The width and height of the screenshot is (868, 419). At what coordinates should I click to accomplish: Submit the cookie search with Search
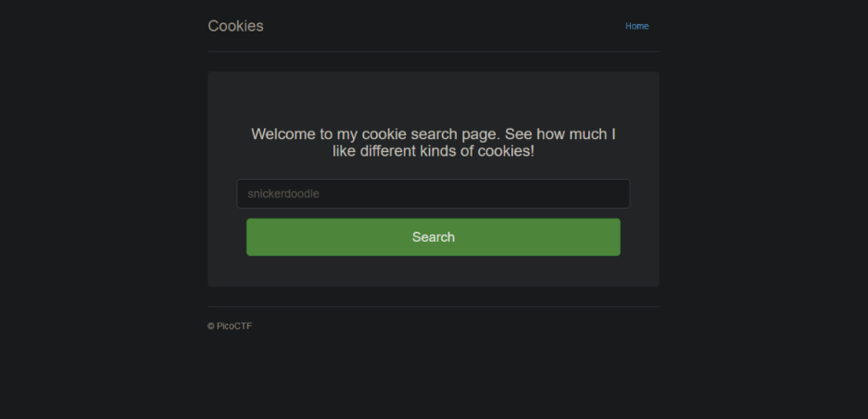click(x=433, y=237)
